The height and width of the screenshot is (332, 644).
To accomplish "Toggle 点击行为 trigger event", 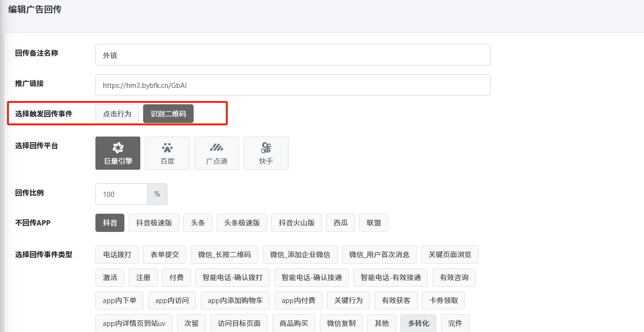I will tap(117, 114).
